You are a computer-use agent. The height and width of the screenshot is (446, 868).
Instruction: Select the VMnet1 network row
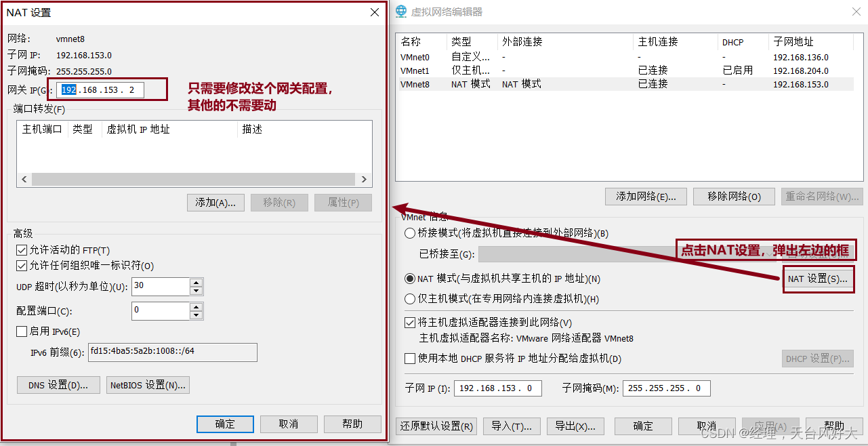[624, 70]
